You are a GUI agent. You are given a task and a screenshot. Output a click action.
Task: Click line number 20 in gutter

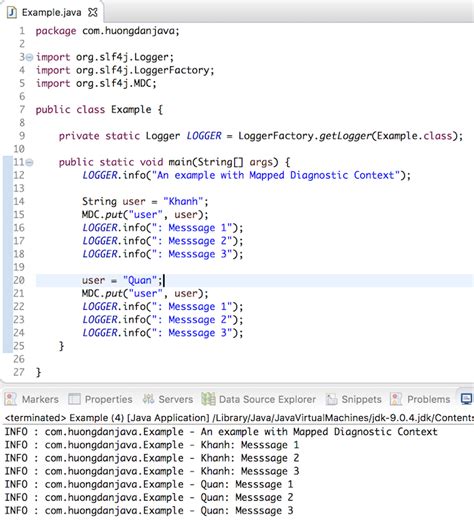point(19,280)
